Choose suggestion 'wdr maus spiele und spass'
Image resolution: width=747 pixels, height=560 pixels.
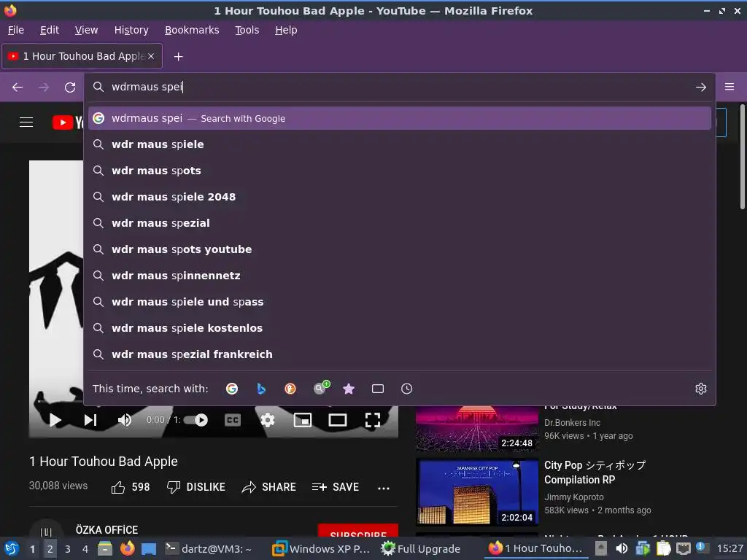[x=400, y=301]
